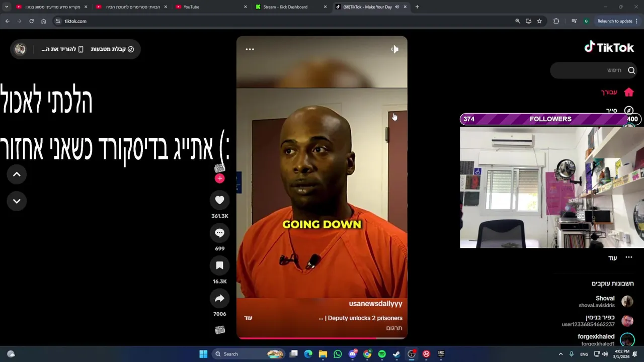Close the Stream - Kick Dashboard tab
This screenshot has height=362, width=644.
[325, 7]
